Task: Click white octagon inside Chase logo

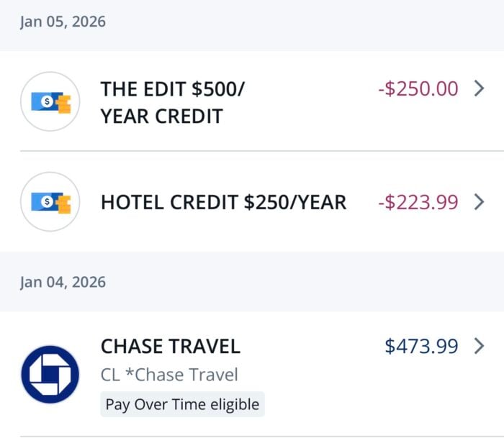Action: coord(50,374)
